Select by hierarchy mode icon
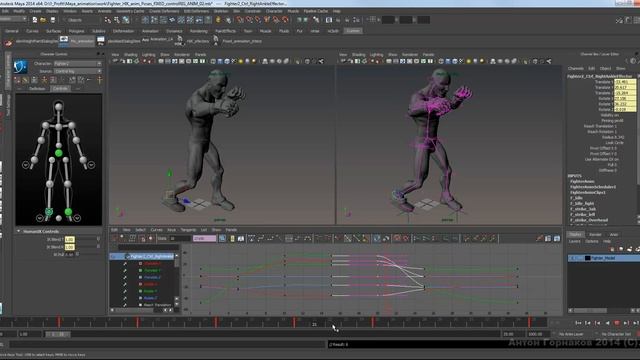 (x=108, y=20)
